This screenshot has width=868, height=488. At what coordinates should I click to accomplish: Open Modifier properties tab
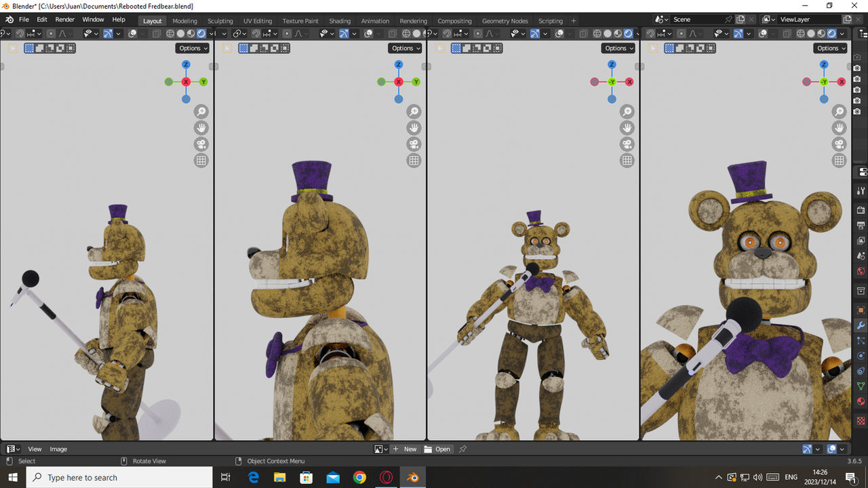[861, 325]
